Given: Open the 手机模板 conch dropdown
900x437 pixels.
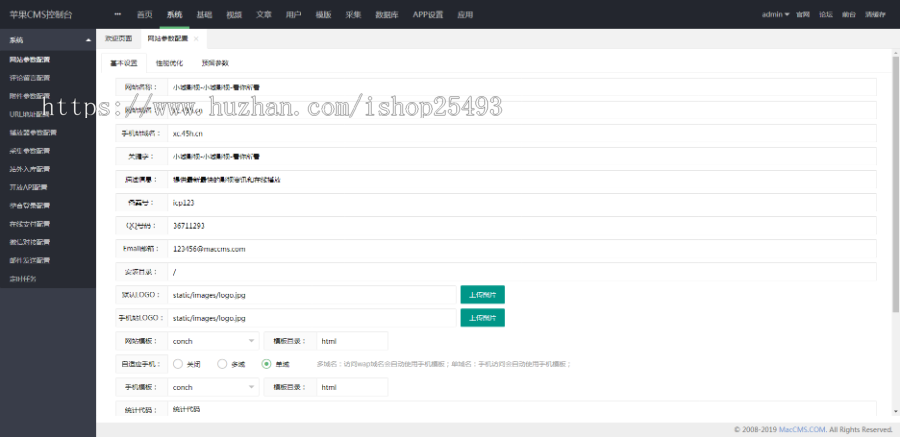Looking at the screenshot, I should pyautogui.click(x=212, y=387).
